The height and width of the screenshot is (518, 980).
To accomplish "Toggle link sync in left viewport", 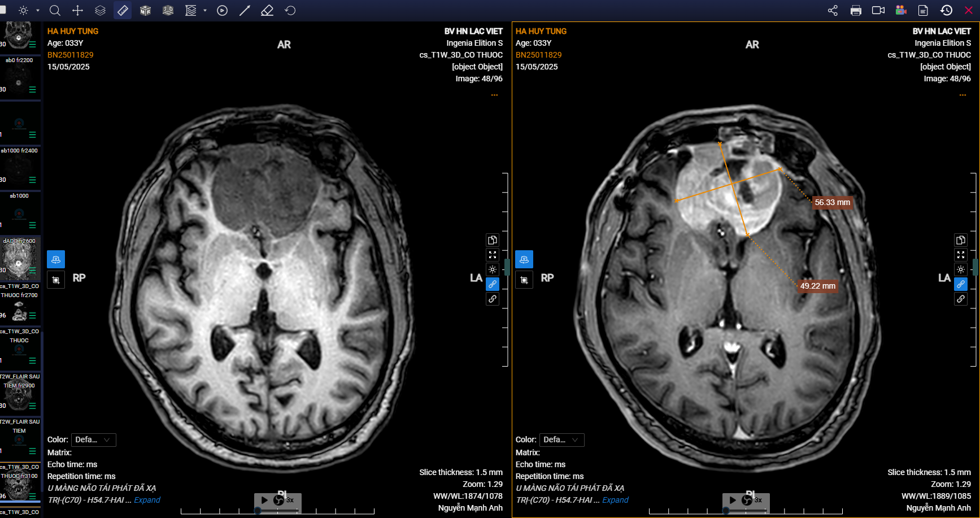I will pos(493,284).
